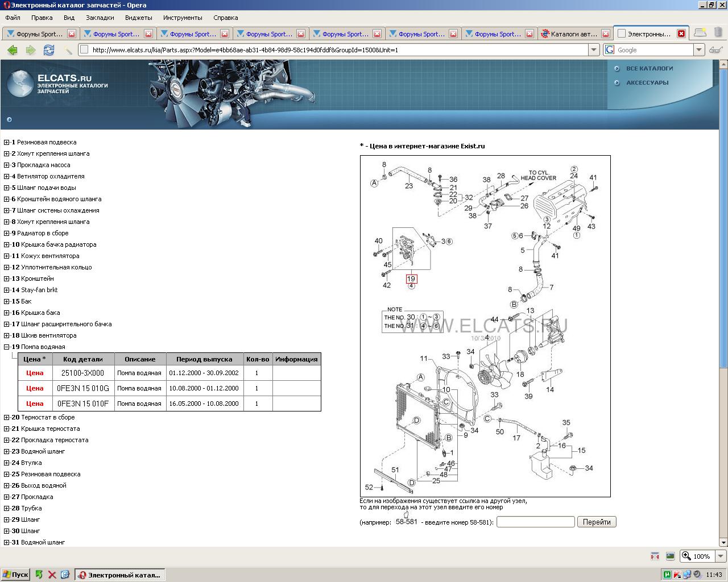Image resolution: width=728 pixels, height=582 pixels.
Task: Collapse item 19 Помпа водяная
Action: click(x=6, y=347)
